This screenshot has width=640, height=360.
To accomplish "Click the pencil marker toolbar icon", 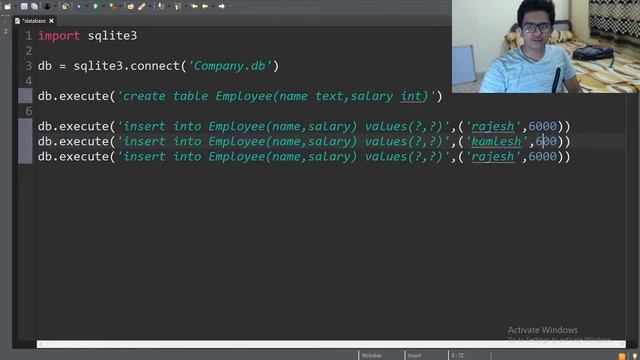I will coord(142,6).
